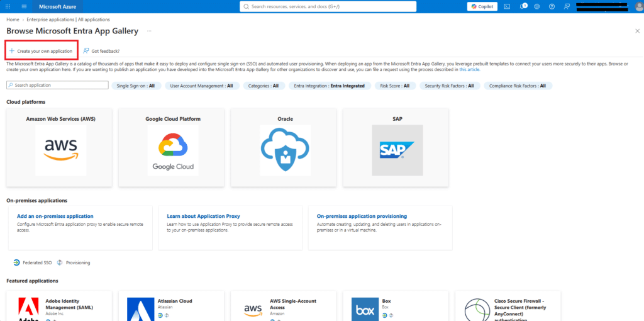Open the Copilot assistant

482,6
